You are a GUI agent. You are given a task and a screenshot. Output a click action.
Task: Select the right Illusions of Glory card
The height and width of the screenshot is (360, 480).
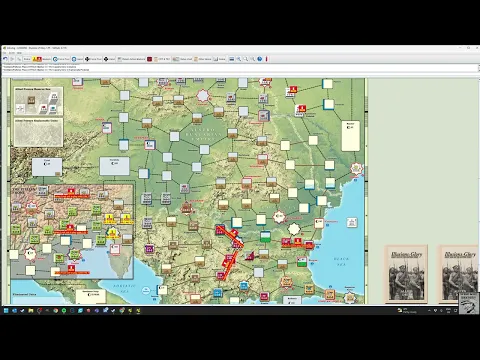pos(459,274)
